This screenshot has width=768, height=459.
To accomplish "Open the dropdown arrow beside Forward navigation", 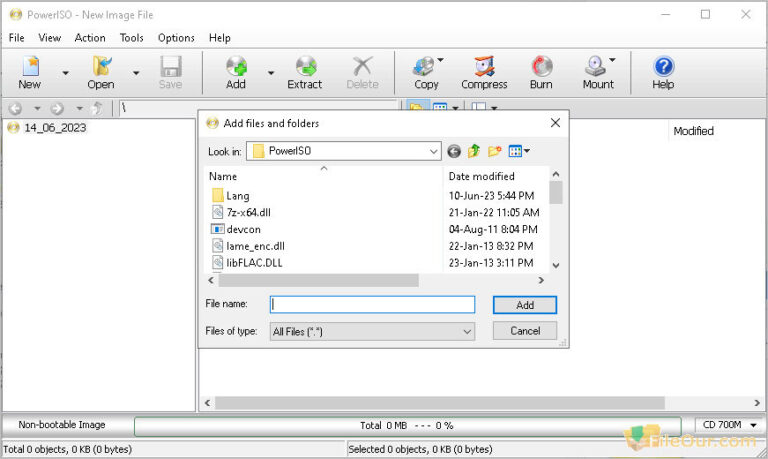I will (x=79, y=108).
